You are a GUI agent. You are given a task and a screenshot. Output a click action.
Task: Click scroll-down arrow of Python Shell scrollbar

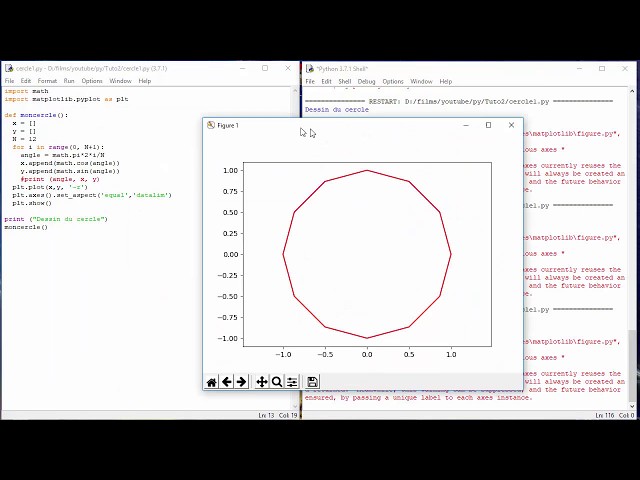632,406
